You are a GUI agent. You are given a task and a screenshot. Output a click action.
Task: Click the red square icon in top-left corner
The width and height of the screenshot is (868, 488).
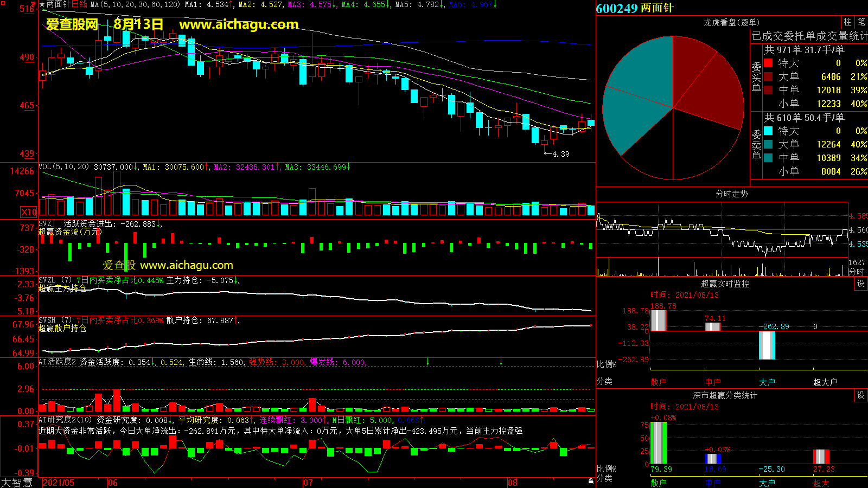click(3, 3)
